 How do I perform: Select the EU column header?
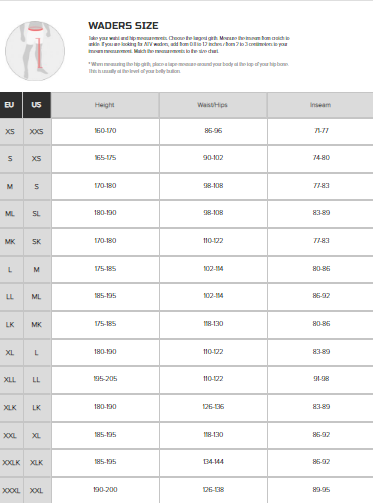[11, 105]
